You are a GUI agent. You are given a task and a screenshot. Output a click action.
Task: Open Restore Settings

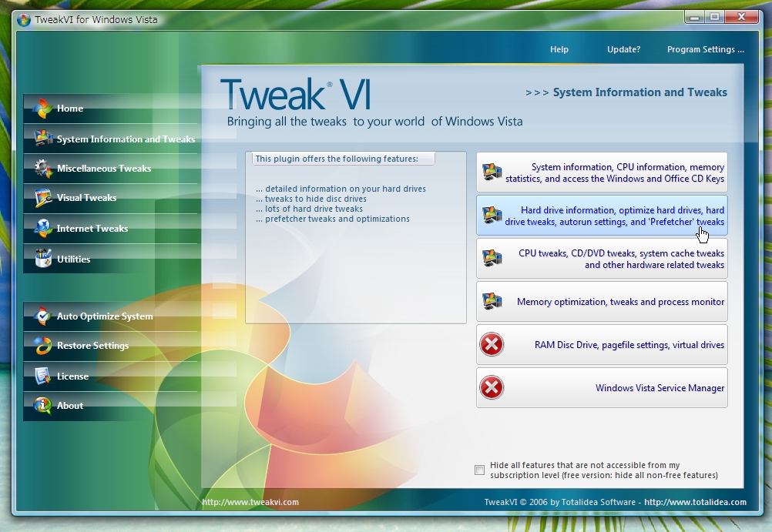click(110, 346)
